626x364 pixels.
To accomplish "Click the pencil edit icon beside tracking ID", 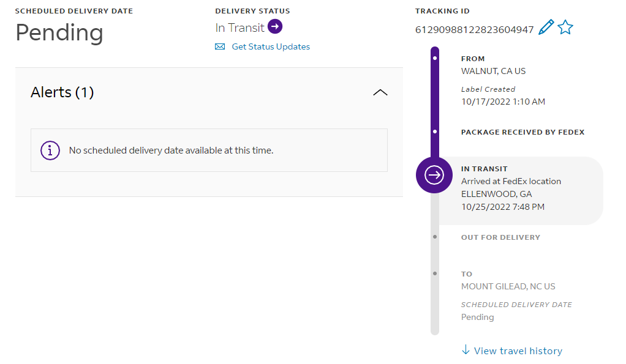I will (x=546, y=28).
